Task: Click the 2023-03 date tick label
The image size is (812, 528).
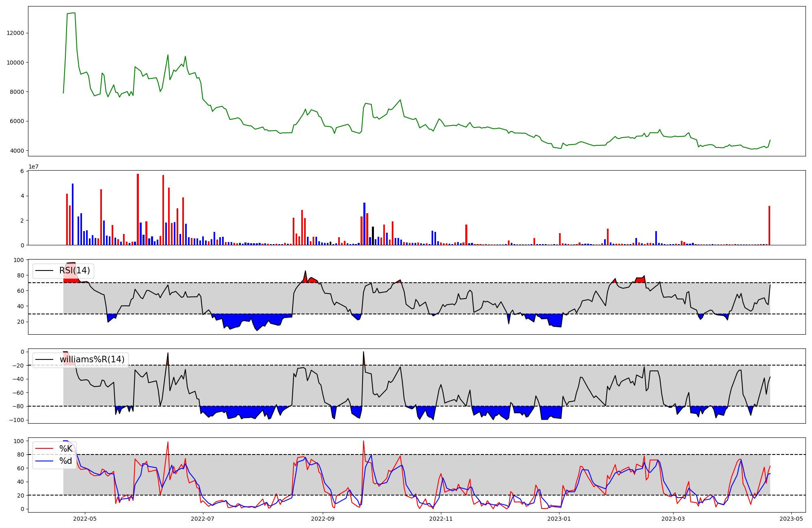Action: (674, 519)
